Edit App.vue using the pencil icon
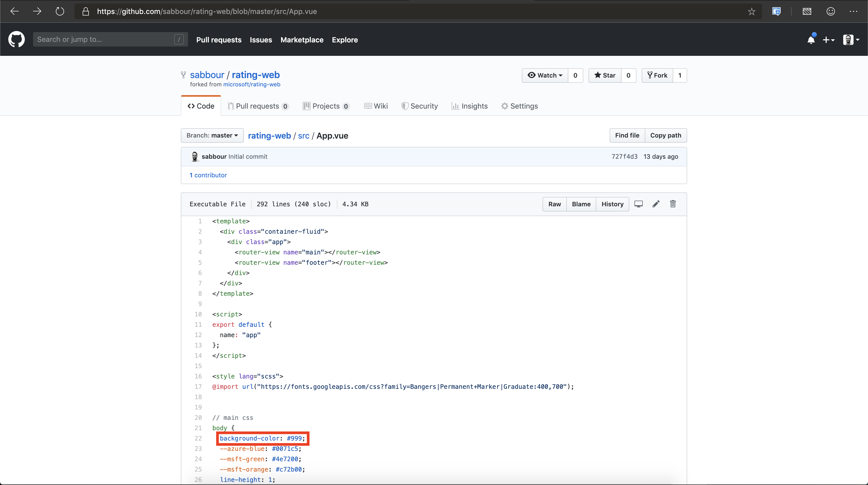This screenshot has width=868, height=485. tap(656, 204)
